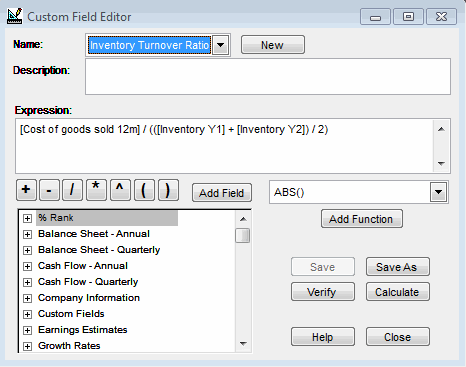Insert the minus operator button
The height and width of the screenshot is (367, 466).
pyautogui.click(x=49, y=190)
